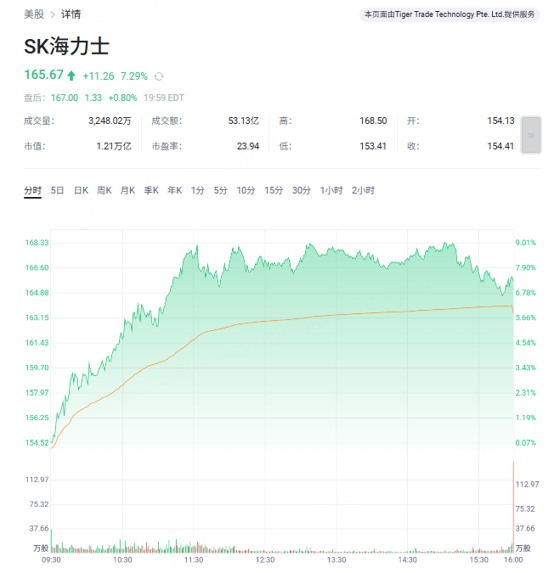Click the refresh quote icon
Image resolution: width=554 pixels, height=573 pixels.
159,76
